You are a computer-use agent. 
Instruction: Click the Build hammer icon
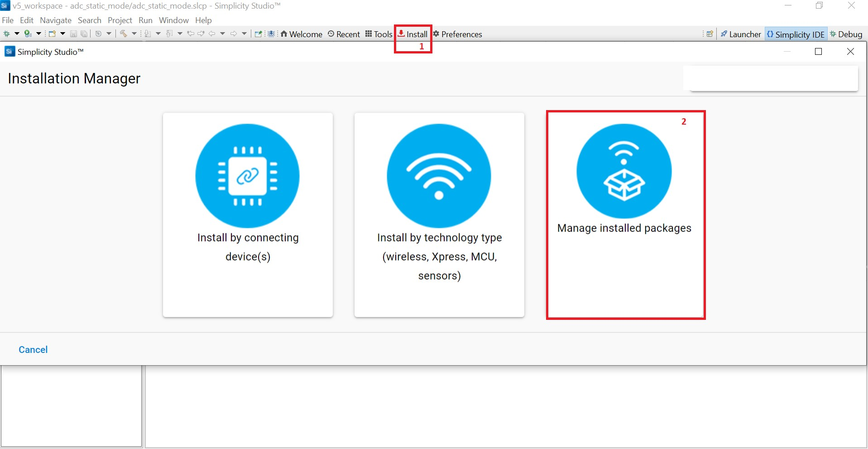(x=124, y=33)
